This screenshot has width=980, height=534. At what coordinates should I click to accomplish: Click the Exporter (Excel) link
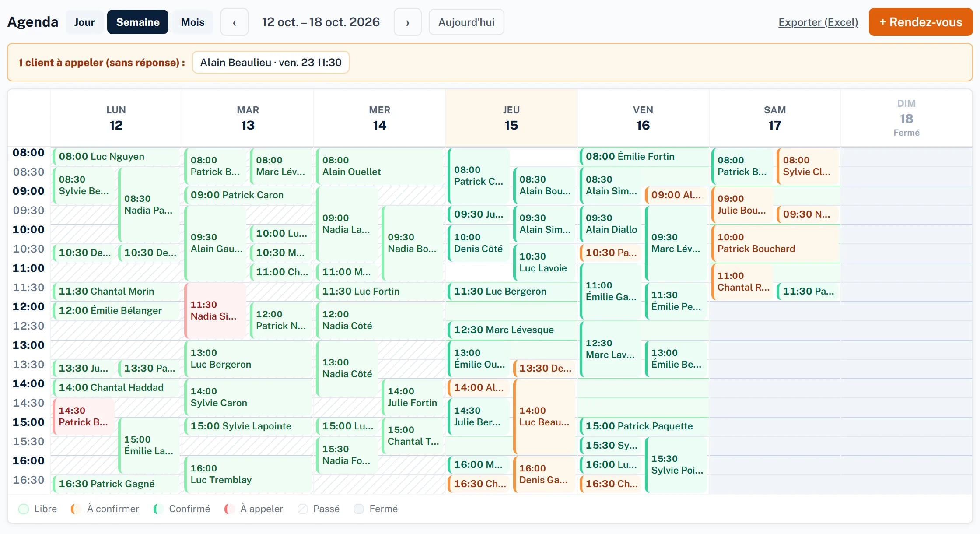coord(818,22)
